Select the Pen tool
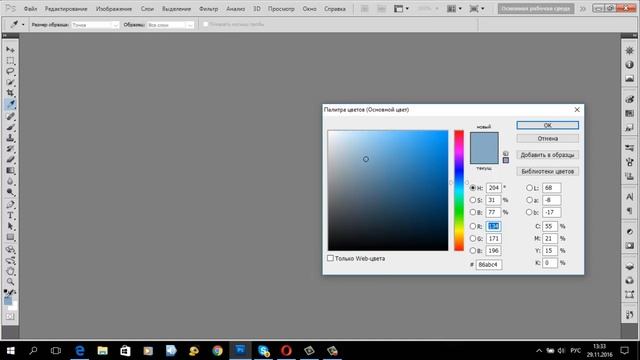Viewport: 640px width, 360px height. [10, 204]
